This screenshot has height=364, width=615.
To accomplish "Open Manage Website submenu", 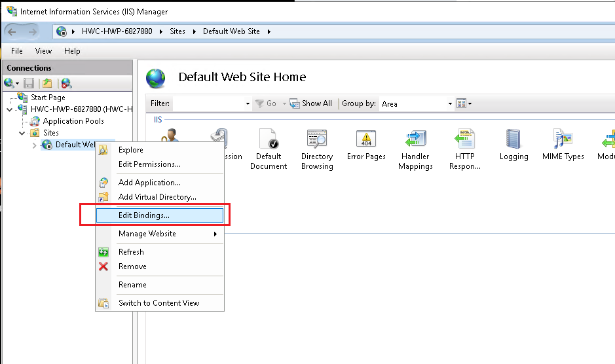I will point(160,234).
